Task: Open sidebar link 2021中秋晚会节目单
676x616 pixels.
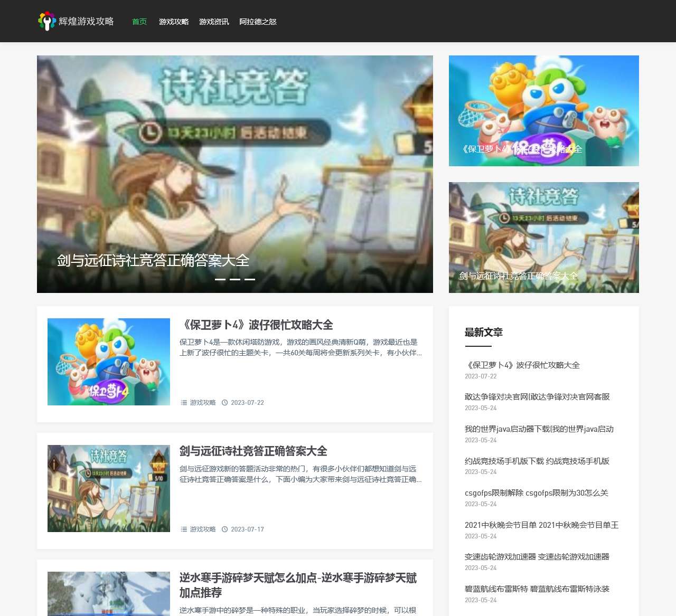Action: coord(542,525)
